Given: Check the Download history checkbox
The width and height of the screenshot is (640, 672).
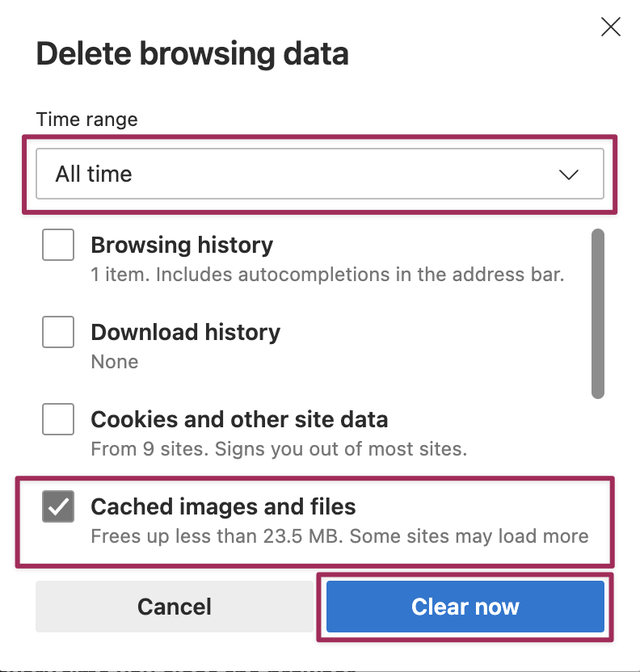Looking at the screenshot, I should coord(58,332).
